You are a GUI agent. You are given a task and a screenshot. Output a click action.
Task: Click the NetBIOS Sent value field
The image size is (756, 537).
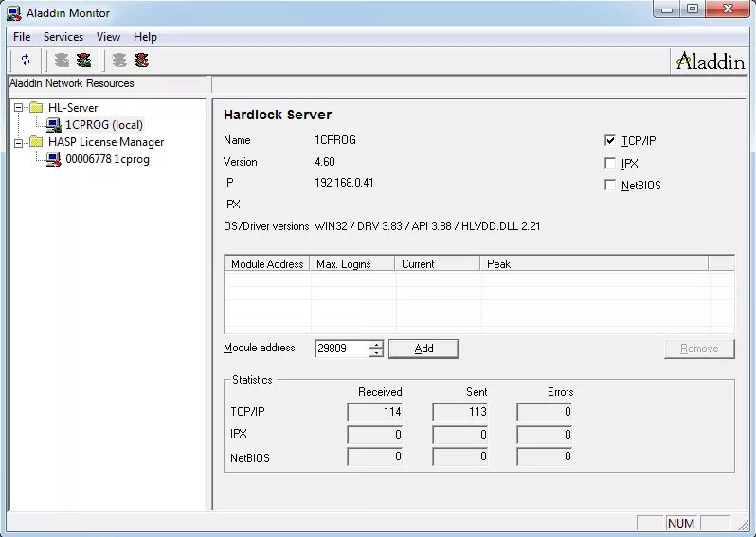click(460, 456)
